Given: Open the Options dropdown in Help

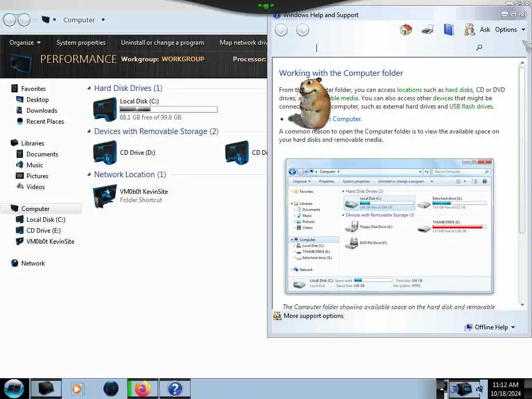Looking at the screenshot, I should [510, 30].
